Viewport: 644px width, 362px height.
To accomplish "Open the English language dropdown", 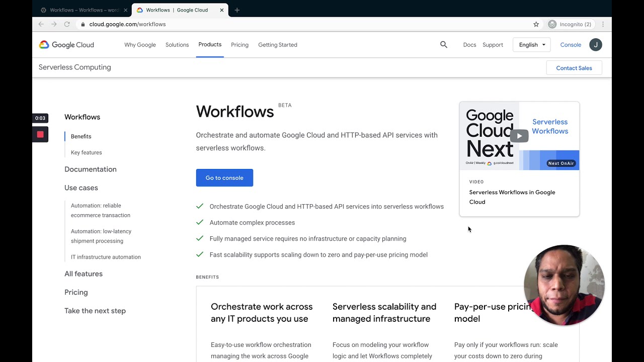I will (x=531, y=45).
